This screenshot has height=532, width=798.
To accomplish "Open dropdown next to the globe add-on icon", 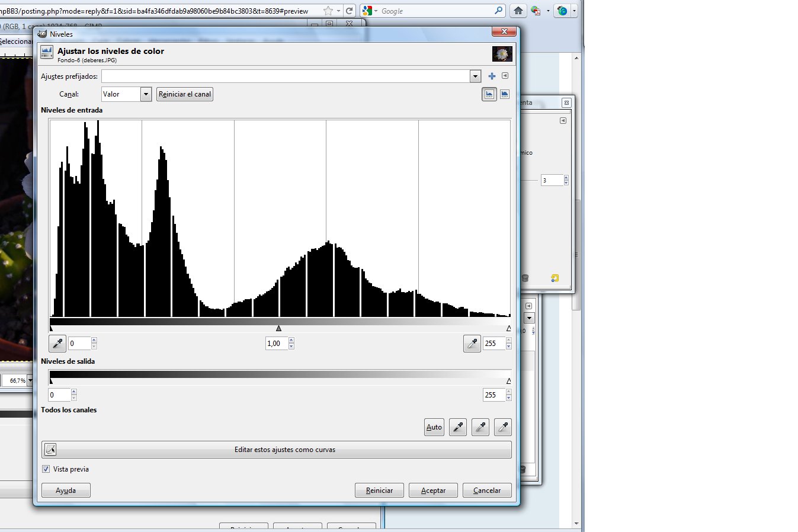I will (574, 11).
